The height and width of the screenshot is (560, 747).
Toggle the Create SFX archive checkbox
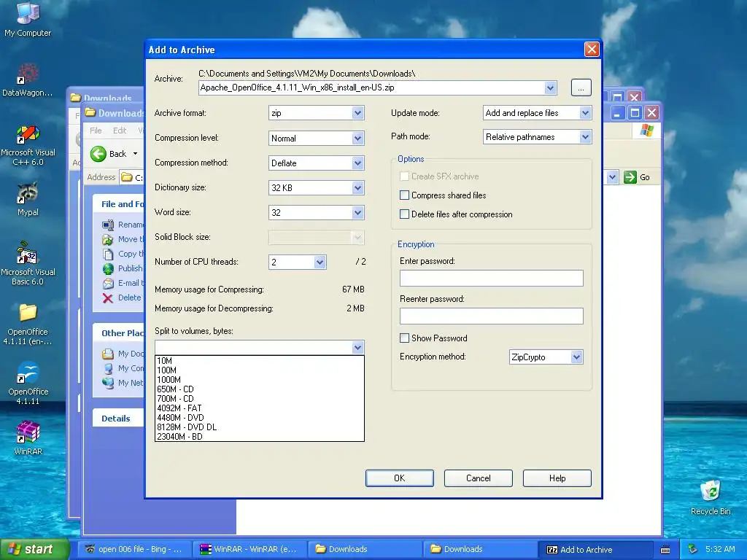coord(404,176)
